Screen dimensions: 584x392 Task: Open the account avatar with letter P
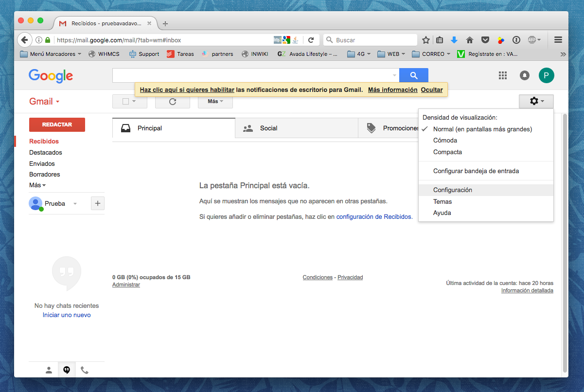tap(546, 75)
